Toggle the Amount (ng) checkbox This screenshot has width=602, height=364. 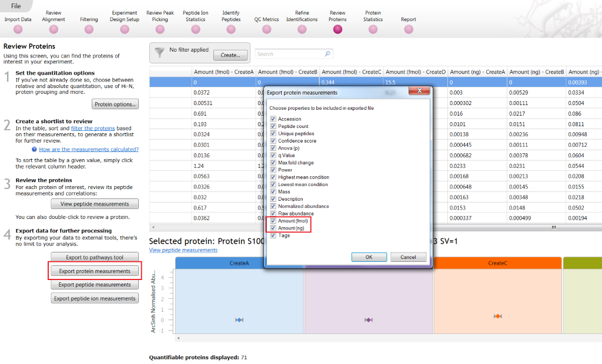(x=273, y=228)
